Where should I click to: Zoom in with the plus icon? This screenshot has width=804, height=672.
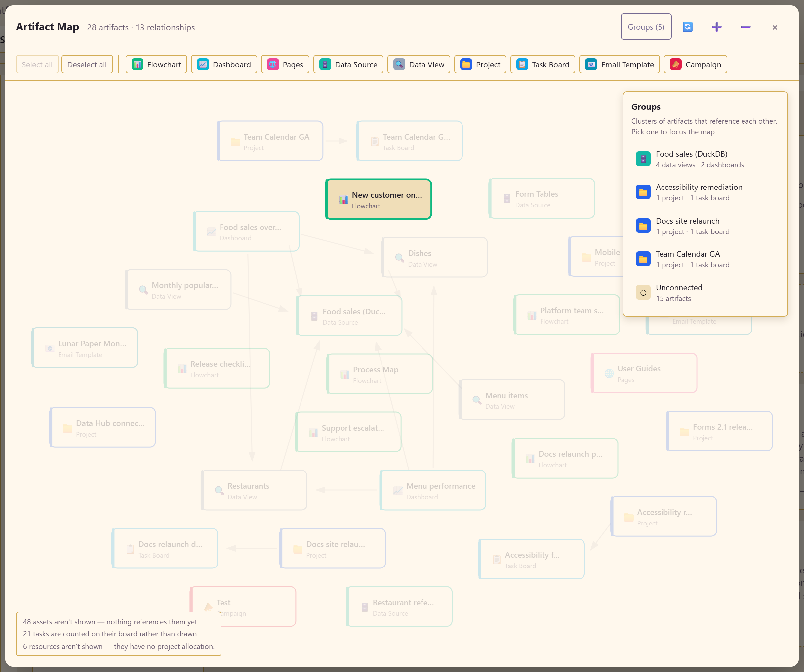pos(716,27)
